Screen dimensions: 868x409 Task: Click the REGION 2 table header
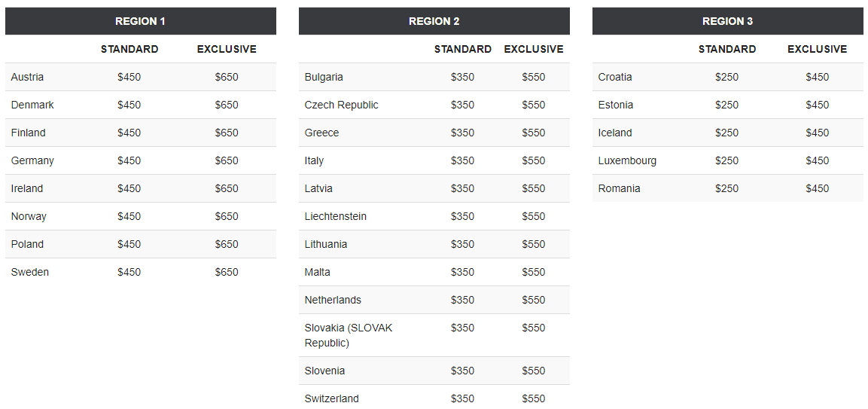(x=434, y=21)
